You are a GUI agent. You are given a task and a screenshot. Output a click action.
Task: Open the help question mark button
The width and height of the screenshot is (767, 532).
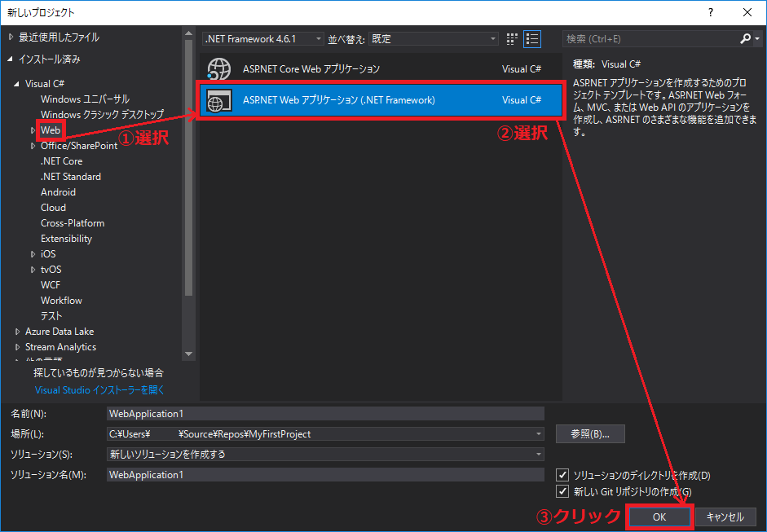710,12
